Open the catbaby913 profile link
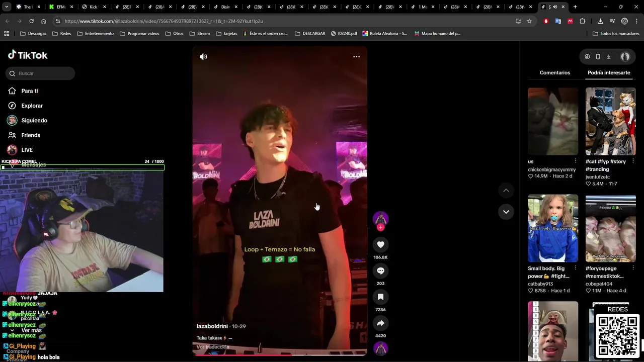644x362 pixels. 541,284
